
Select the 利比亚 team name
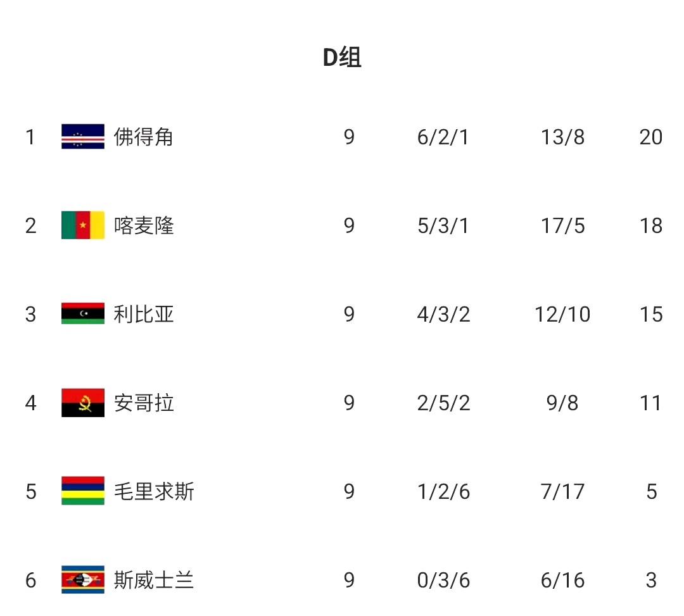(144, 314)
